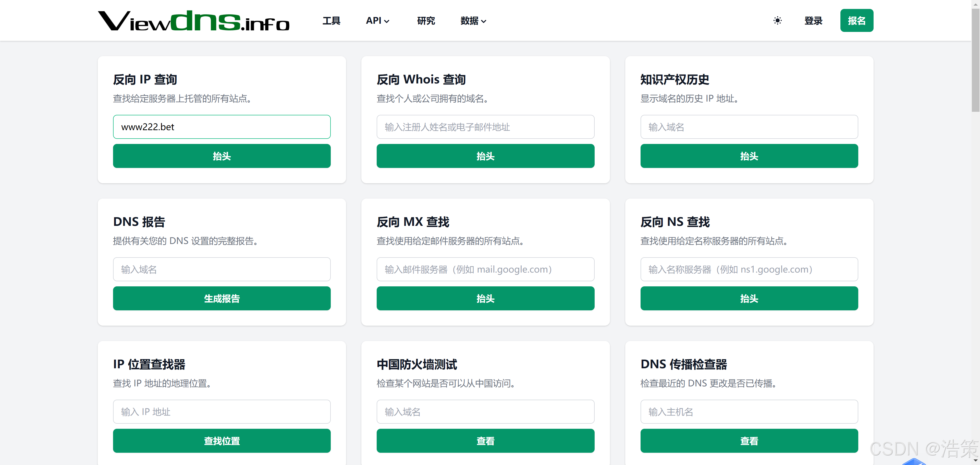
Task: Click 抬头 button under 反向 Whois 查询
Action: pyautogui.click(x=485, y=156)
